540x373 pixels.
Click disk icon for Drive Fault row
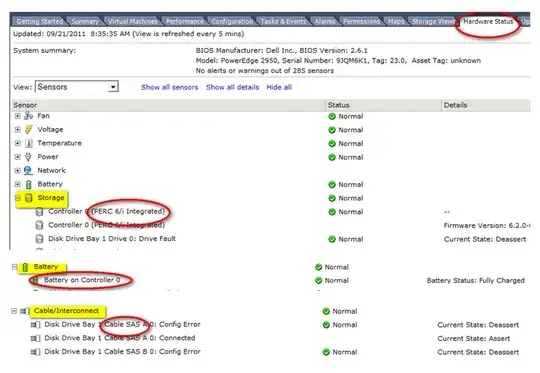pyautogui.click(x=40, y=239)
